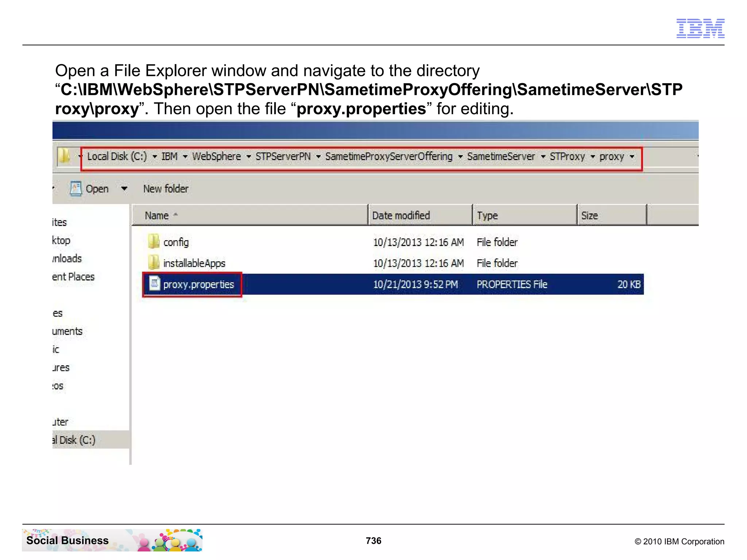The width and height of the screenshot is (747, 560).
Task: Click the New folder button
Action: coord(166,188)
